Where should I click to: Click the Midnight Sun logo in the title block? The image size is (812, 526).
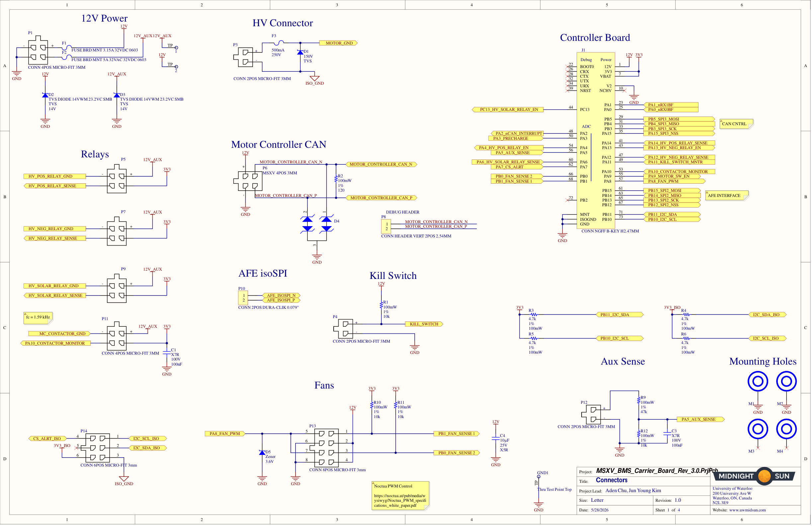coord(754,476)
